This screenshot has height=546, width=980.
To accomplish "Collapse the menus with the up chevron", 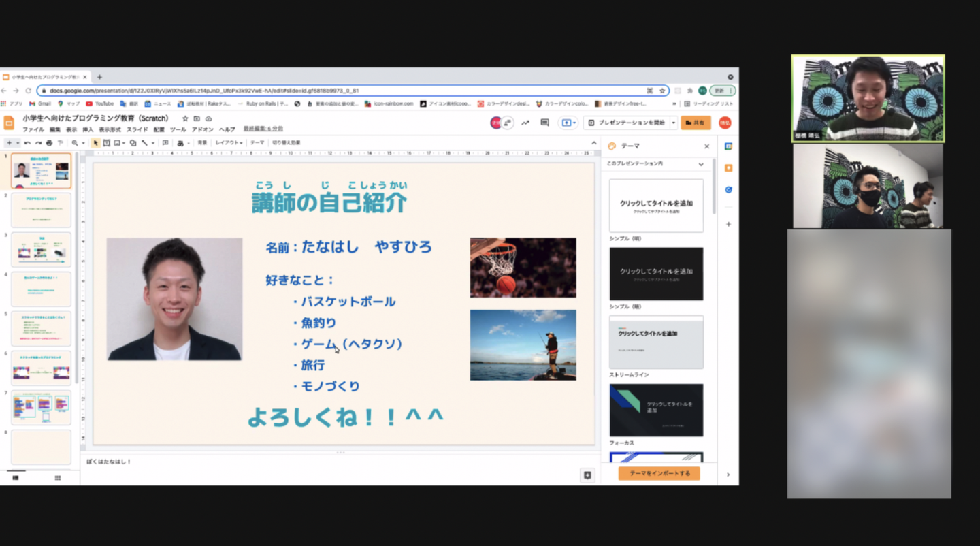I will click(593, 143).
